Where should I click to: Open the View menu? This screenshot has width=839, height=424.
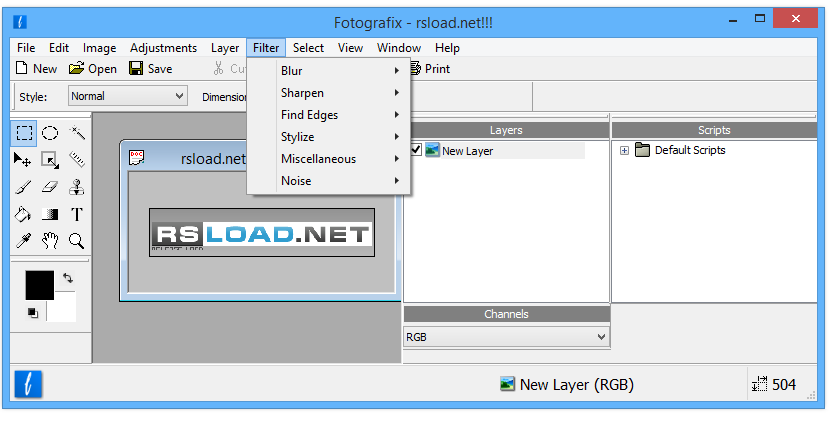point(350,48)
